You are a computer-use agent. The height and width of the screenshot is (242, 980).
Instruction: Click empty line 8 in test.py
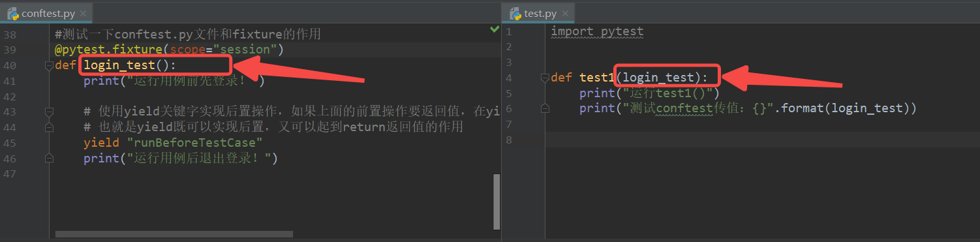(x=762, y=140)
